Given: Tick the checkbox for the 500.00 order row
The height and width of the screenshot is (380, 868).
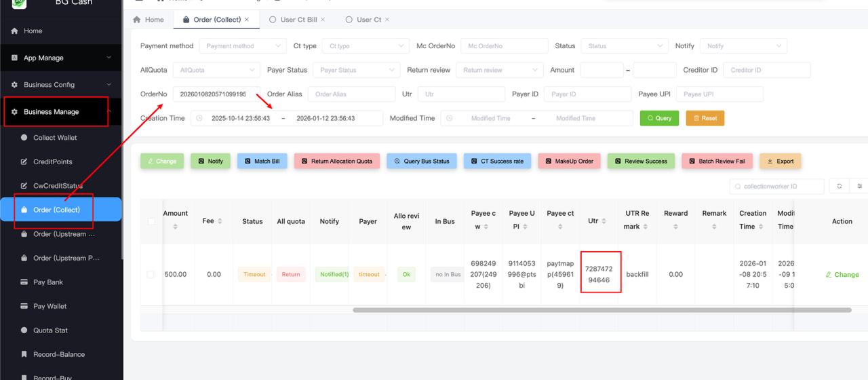Looking at the screenshot, I should (x=151, y=274).
